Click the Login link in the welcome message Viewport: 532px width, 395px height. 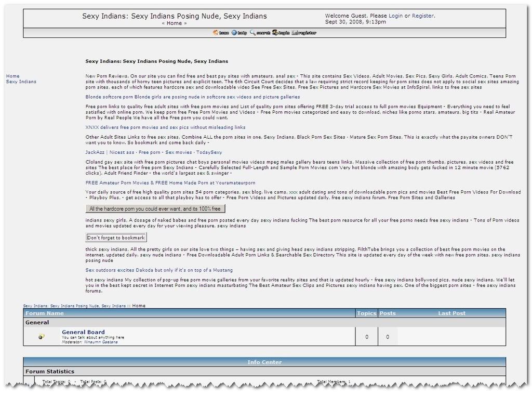click(x=395, y=16)
